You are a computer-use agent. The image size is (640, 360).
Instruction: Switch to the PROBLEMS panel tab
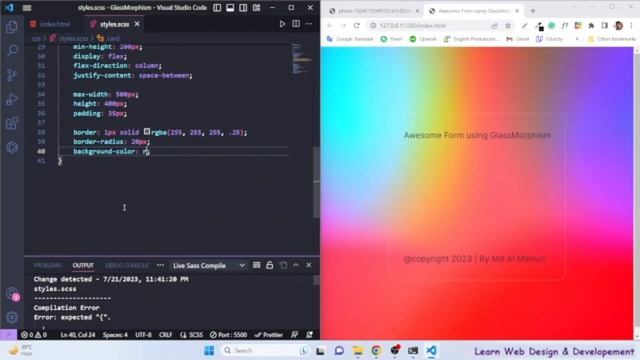click(x=47, y=265)
